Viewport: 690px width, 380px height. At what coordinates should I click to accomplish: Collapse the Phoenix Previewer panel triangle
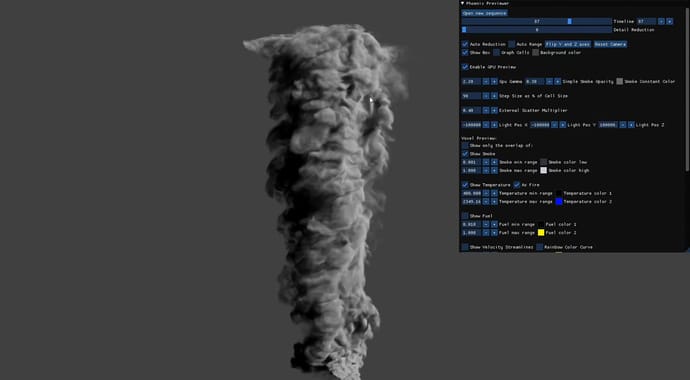462,3
